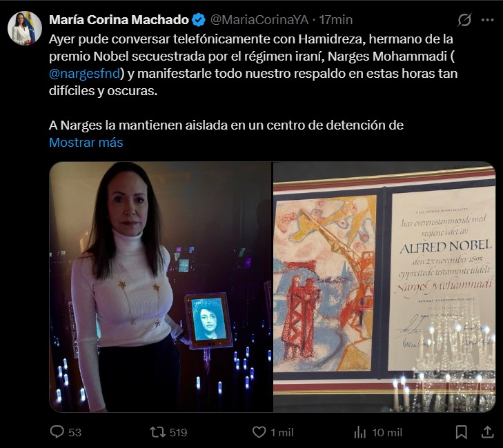This screenshot has height=448, width=503.
Task: Click the @MariaCorinaYA handle
Action: (x=259, y=20)
